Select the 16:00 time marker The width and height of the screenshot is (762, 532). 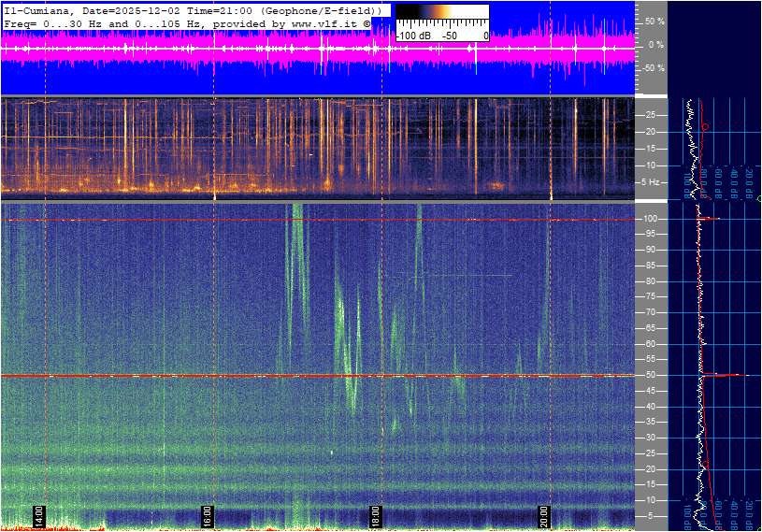pyautogui.click(x=208, y=516)
